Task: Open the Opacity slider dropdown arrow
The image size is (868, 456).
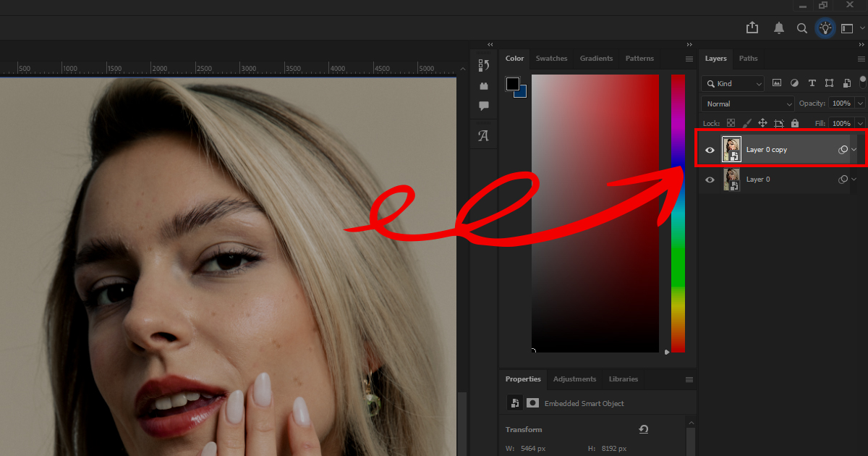Action: tap(860, 104)
